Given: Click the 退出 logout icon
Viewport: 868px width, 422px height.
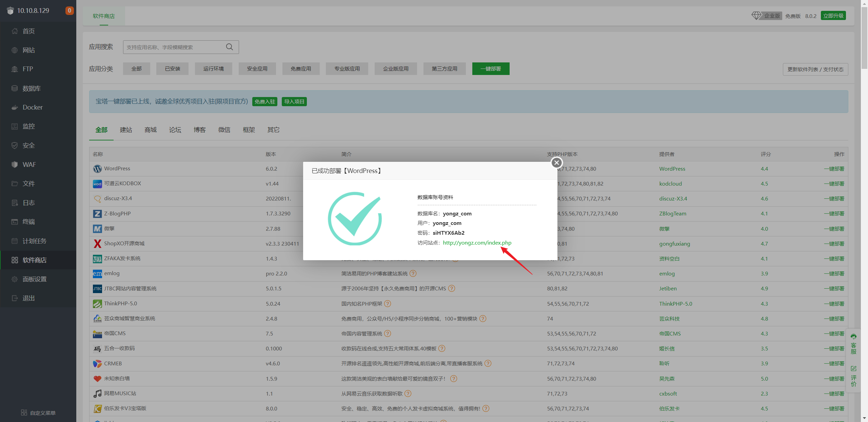Looking at the screenshot, I should [x=15, y=298].
